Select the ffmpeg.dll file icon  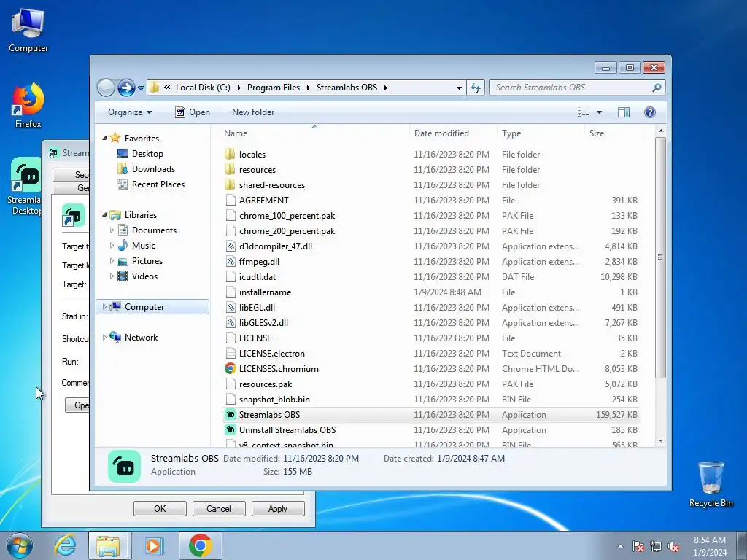[x=231, y=262]
